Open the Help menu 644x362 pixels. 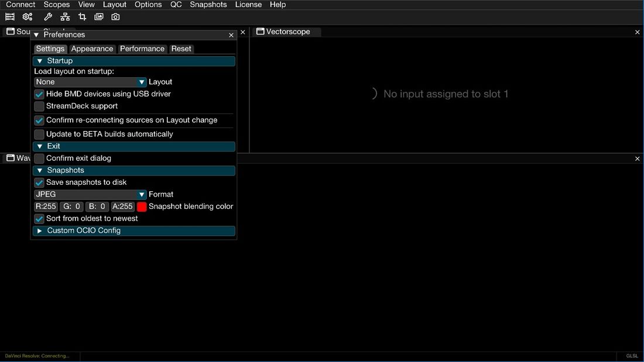[278, 5]
